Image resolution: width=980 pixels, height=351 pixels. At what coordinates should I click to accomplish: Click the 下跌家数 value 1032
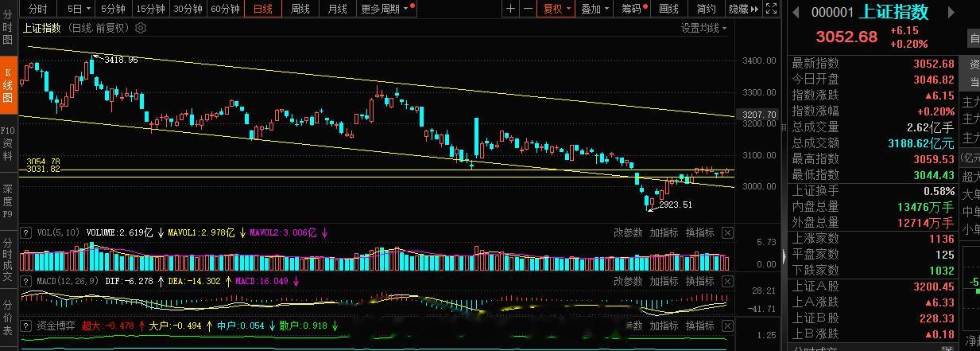940,271
